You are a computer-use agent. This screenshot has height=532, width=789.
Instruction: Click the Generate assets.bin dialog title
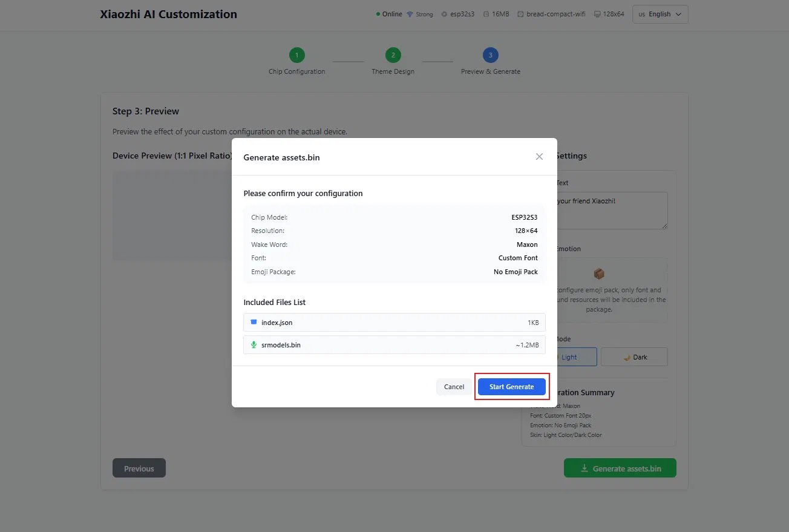point(281,157)
